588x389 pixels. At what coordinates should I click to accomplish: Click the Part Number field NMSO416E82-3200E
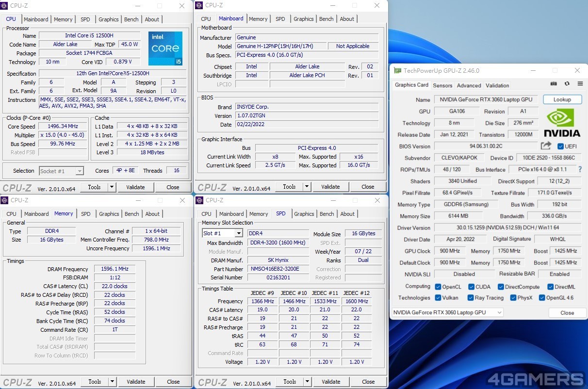pos(278,269)
